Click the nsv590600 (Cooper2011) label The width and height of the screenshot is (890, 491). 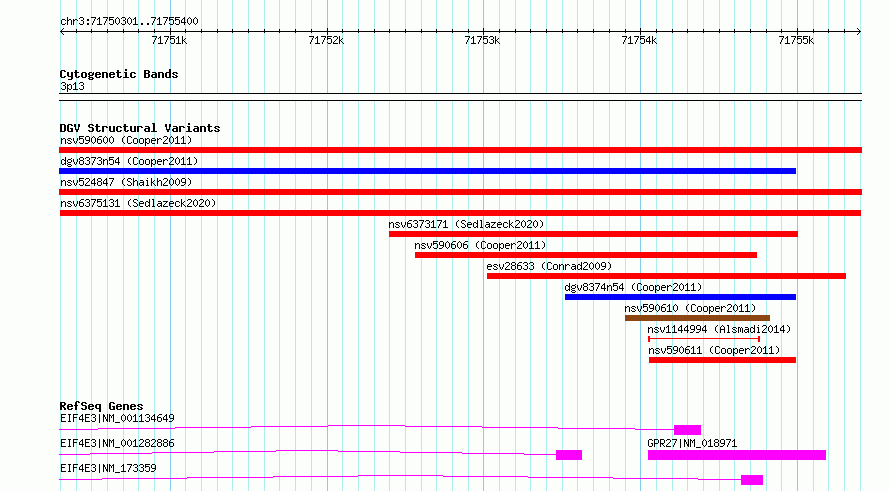click(x=126, y=140)
